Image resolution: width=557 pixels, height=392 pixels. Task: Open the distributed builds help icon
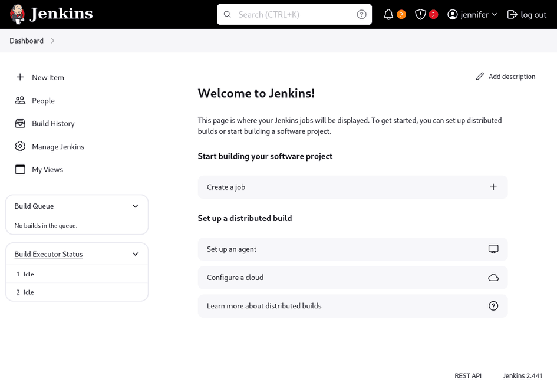(x=493, y=305)
